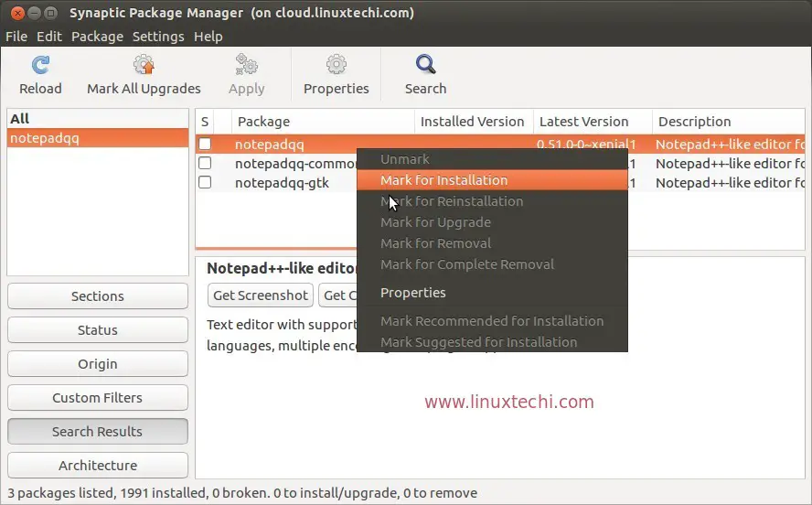Click the notepadqq package name cell
812x505 pixels.
click(x=269, y=144)
